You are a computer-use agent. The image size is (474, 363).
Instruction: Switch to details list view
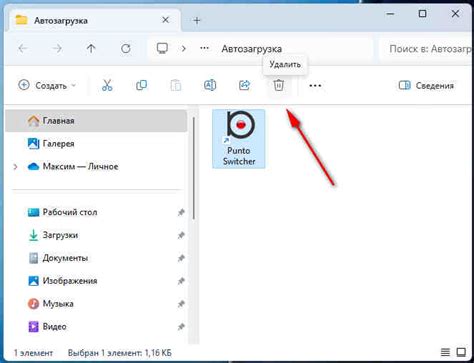(445, 352)
